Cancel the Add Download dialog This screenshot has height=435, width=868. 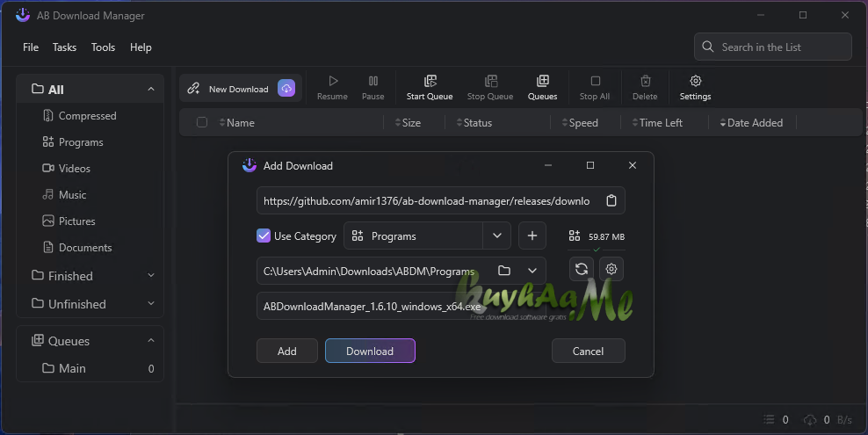pyautogui.click(x=588, y=351)
